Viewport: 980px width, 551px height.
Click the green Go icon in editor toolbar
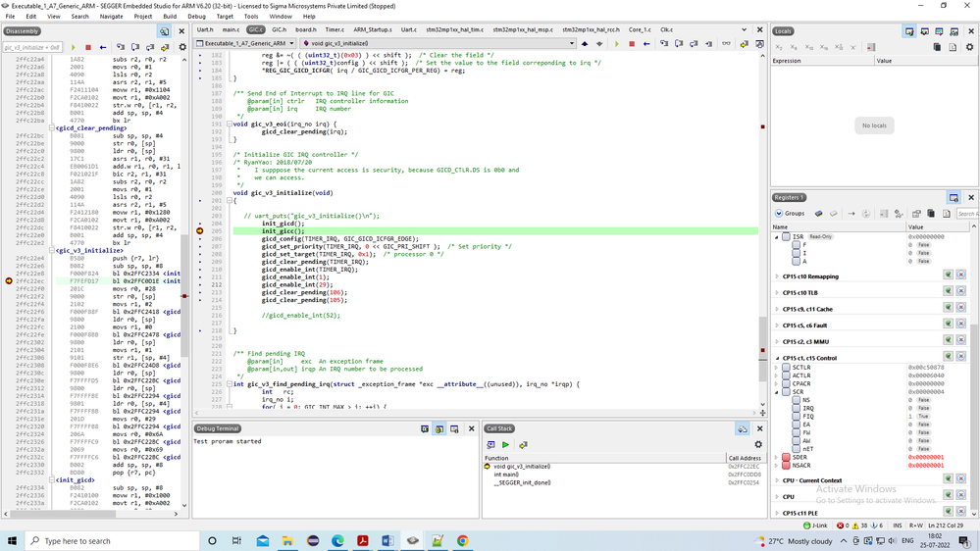click(616, 44)
